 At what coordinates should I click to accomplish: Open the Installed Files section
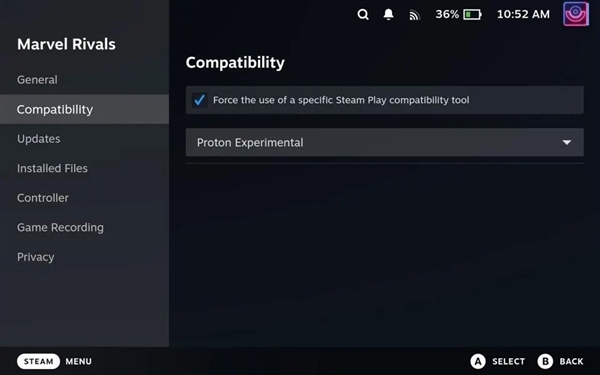tap(52, 168)
